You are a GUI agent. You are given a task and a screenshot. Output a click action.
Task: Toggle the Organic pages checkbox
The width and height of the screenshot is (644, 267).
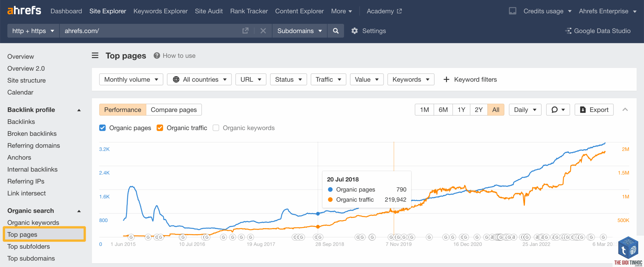point(102,128)
